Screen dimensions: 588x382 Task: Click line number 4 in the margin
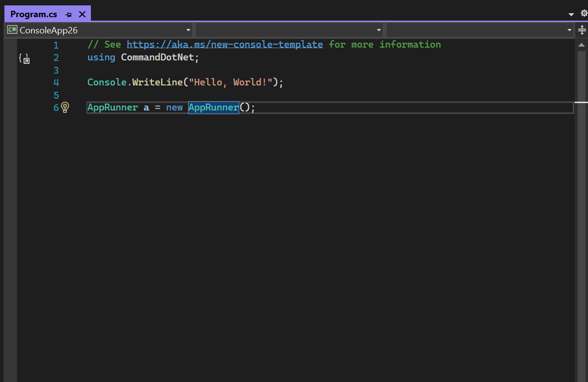pos(56,82)
